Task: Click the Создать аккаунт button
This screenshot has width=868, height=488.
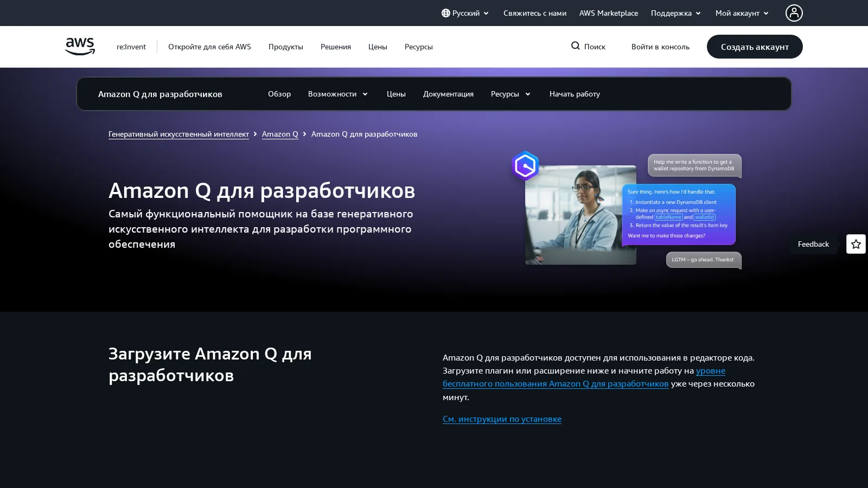Action: point(755,47)
